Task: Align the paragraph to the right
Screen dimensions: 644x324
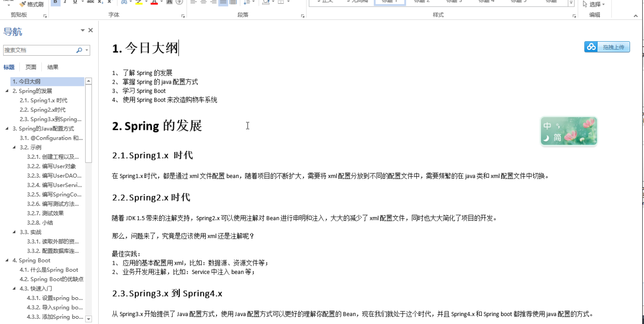Action: coord(213,2)
